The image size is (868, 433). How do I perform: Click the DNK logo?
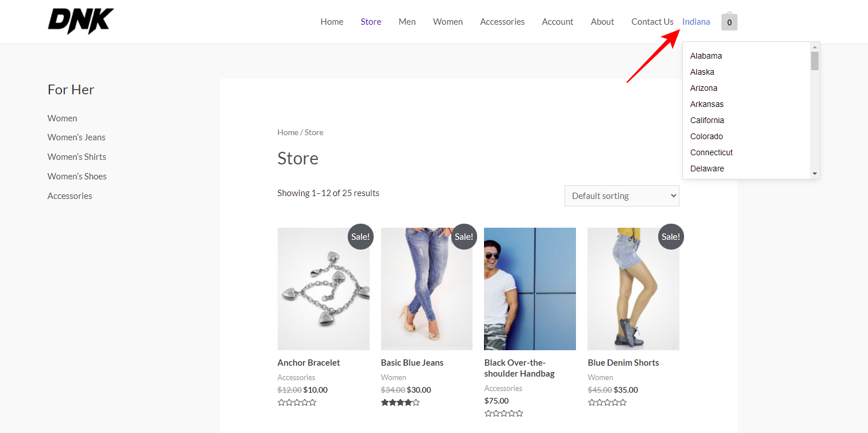pos(80,21)
